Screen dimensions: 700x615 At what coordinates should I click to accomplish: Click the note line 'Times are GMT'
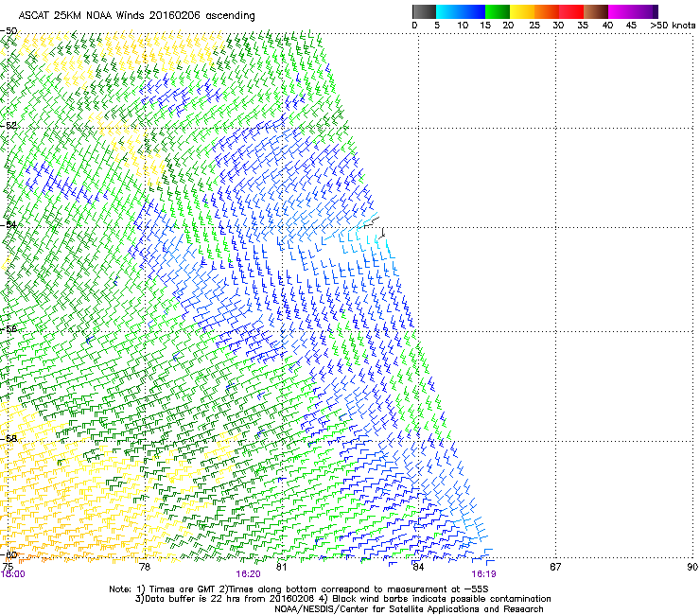point(183,589)
